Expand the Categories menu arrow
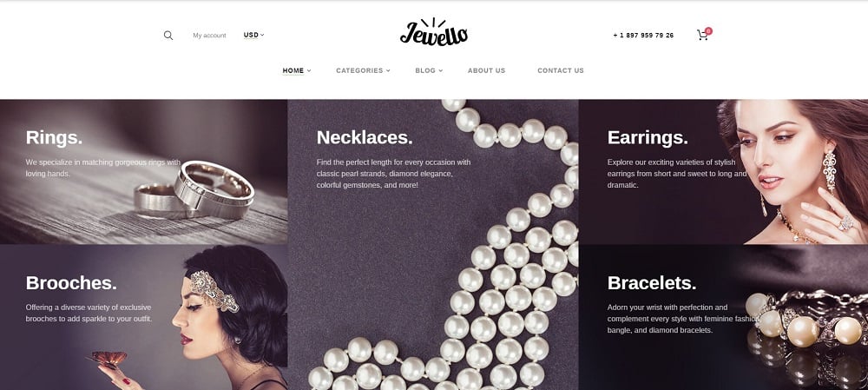 pyautogui.click(x=388, y=71)
